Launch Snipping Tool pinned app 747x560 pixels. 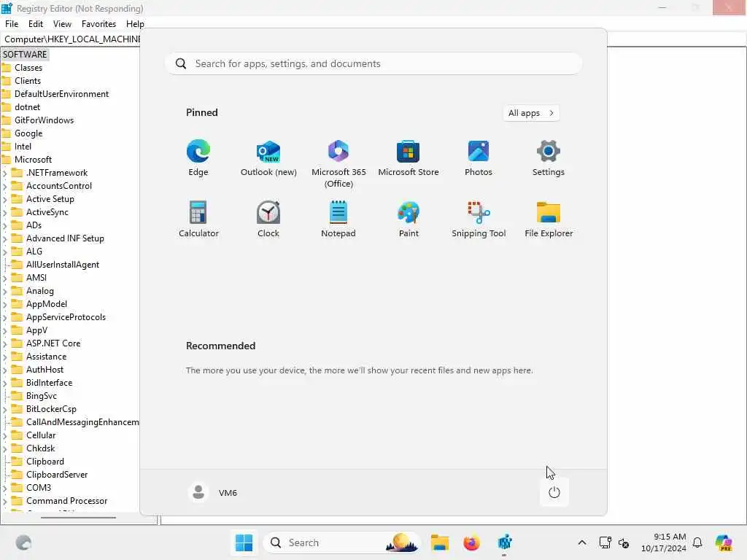(x=479, y=219)
